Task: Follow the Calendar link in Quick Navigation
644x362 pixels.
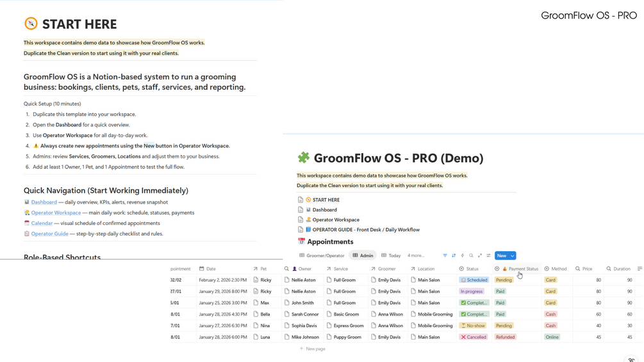Action: pos(42,223)
